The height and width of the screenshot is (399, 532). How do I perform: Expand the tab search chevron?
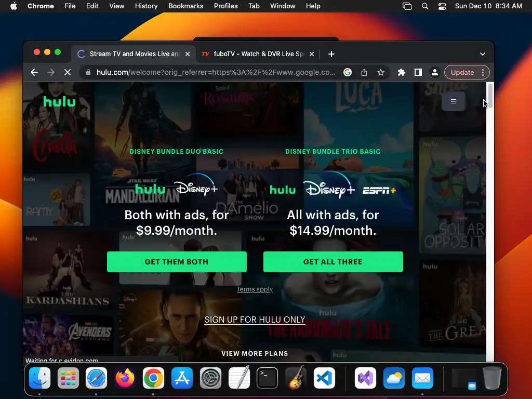[483, 54]
